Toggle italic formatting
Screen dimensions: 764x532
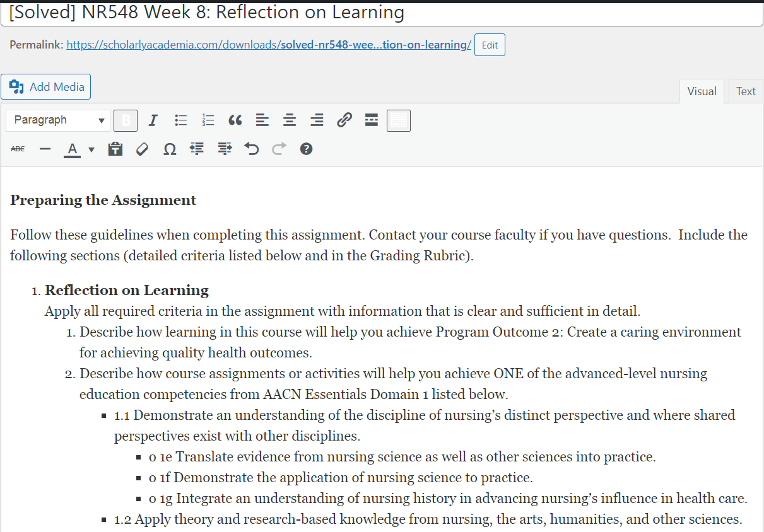click(x=153, y=120)
